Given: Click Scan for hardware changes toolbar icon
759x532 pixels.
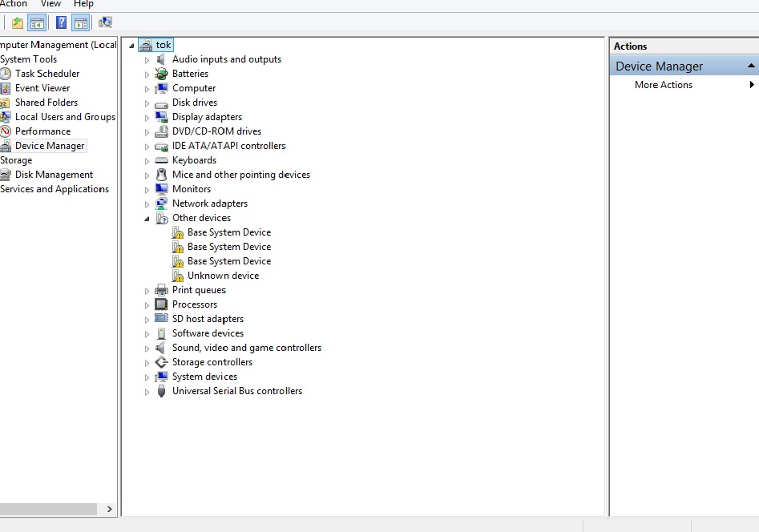Looking at the screenshot, I should 105,22.
